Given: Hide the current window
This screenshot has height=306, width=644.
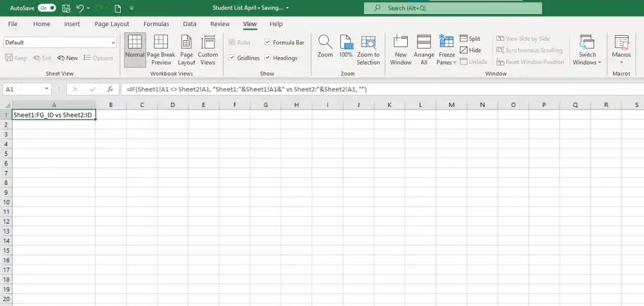Looking at the screenshot, I should click(470, 50).
